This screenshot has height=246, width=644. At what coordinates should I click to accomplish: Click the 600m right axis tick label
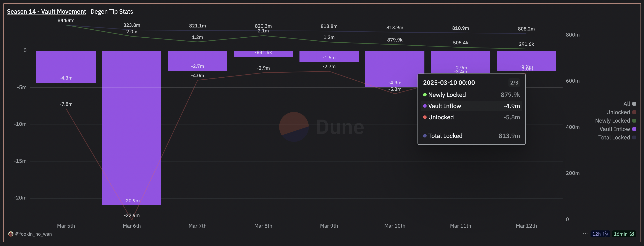[x=573, y=81]
